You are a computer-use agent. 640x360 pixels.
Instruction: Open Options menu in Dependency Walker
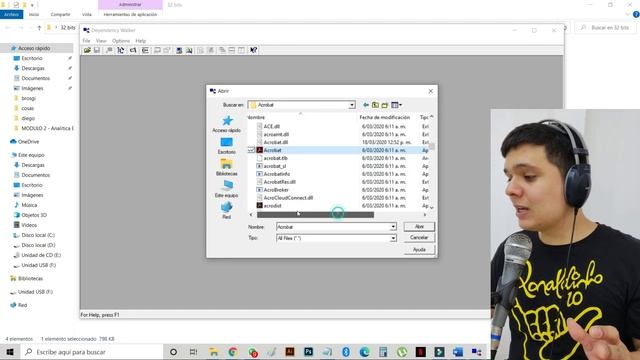click(x=121, y=41)
